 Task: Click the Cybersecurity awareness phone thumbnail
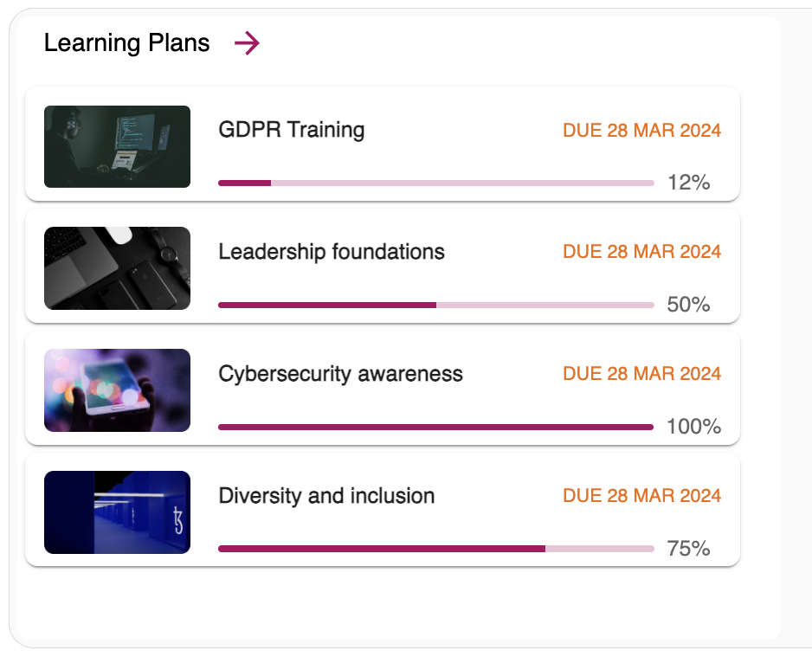117,390
